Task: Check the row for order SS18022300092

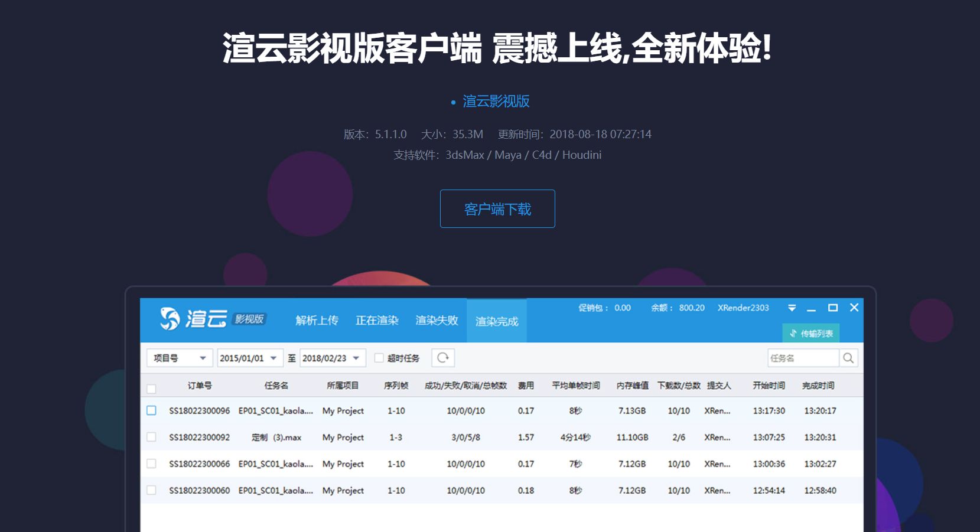Action: coord(152,437)
